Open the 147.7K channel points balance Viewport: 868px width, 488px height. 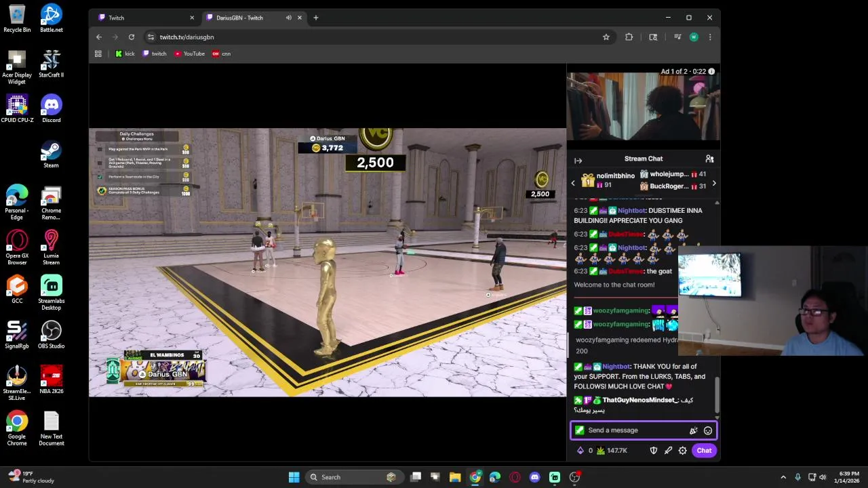612,451
